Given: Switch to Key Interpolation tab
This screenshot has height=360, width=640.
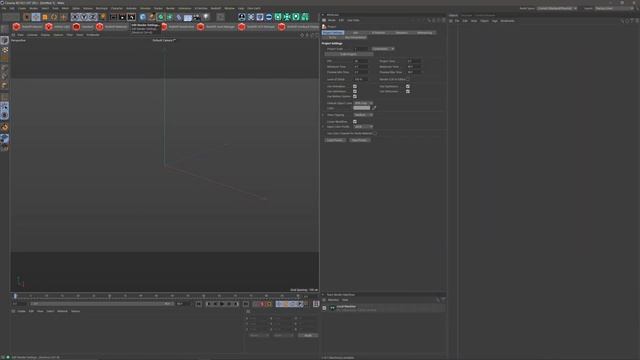Looking at the screenshot, I should pyautogui.click(x=356, y=38).
